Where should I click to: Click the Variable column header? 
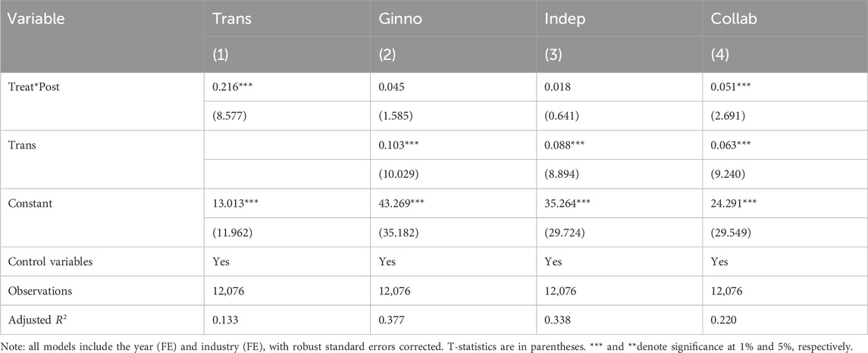point(36,19)
